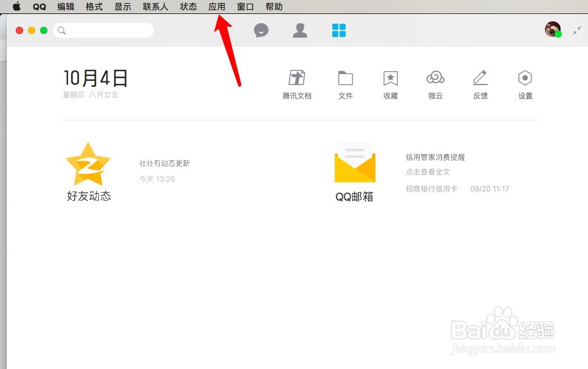Minimize the QQ window with yellow button
The width and height of the screenshot is (588, 369).
pyautogui.click(x=32, y=30)
